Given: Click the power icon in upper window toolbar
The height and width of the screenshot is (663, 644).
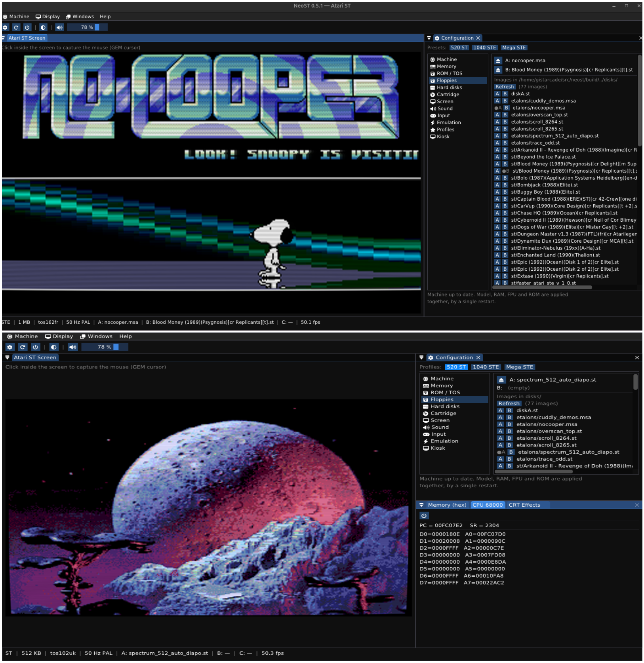Looking at the screenshot, I should coord(27,28).
